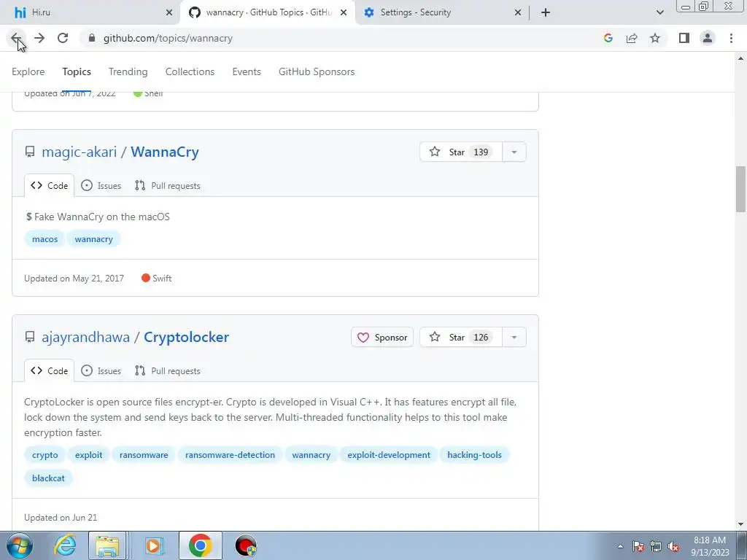Viewport: 747px width, 560px height.
Task: Open Issues tab in WannaCry card
Action: pos(101,186)
